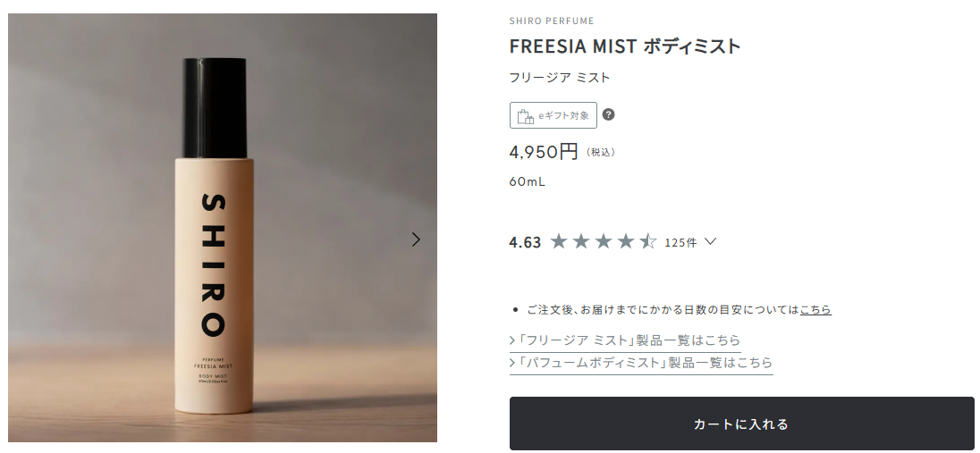Click the first rating star
Image resolution: width=980 pixels, height=453 pixels.
[x=559, y=241]
